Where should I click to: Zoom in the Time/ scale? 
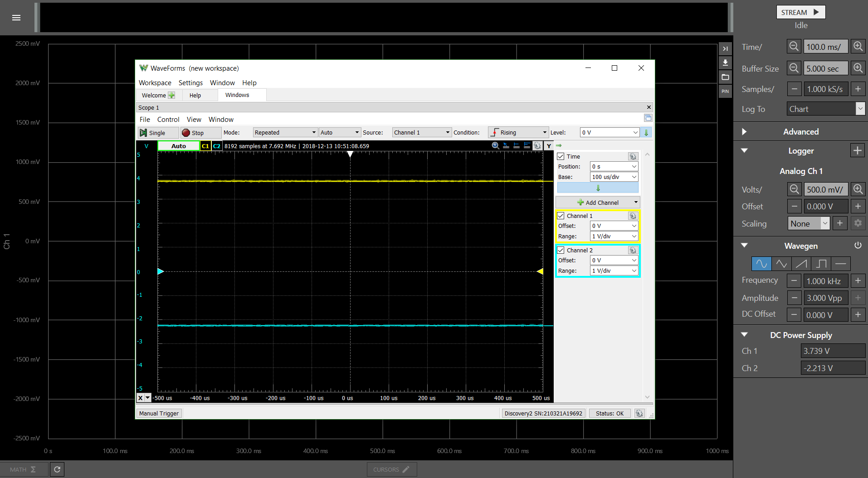(858, 47)
